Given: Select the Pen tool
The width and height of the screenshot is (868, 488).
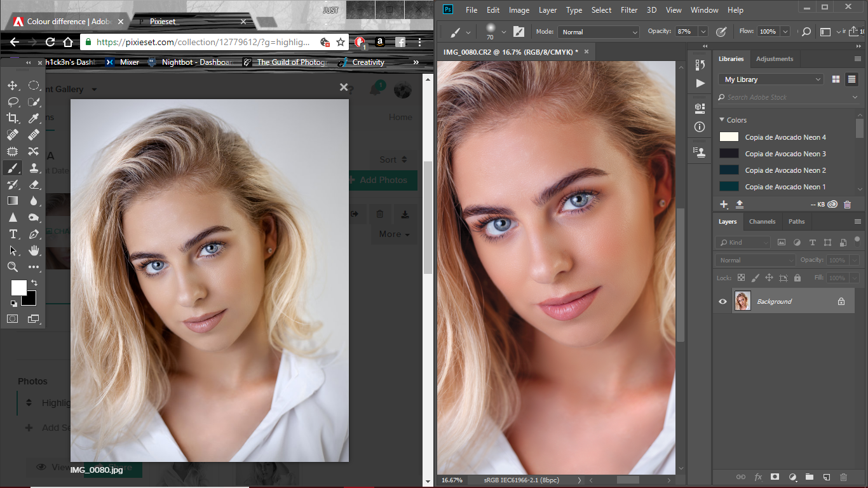Looking at the screenshot, I should coord(34,234).
